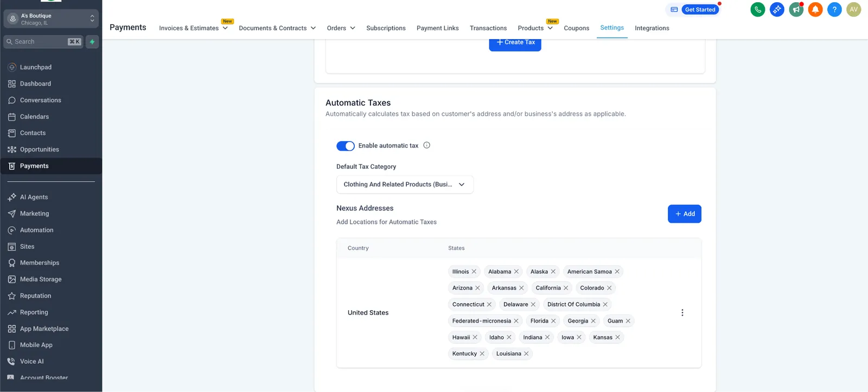This screenshot has width=868, height=392.
Task: Open the orange notifications bell
Action: [x=815, y=9]
